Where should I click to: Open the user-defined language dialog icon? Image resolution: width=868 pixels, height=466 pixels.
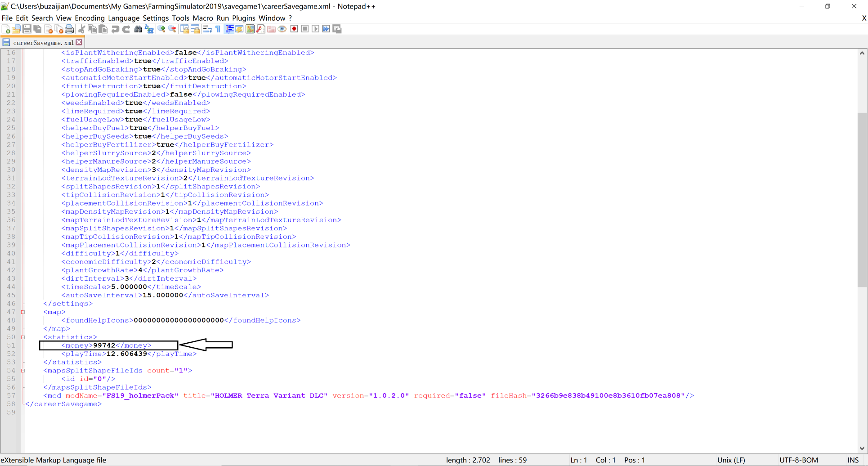(239, 29)
